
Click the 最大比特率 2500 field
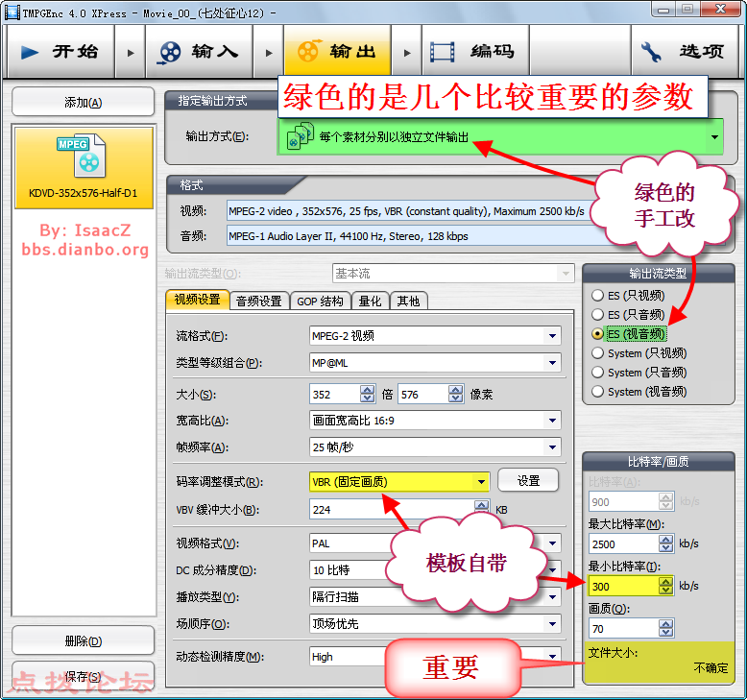tap(624, 543)
